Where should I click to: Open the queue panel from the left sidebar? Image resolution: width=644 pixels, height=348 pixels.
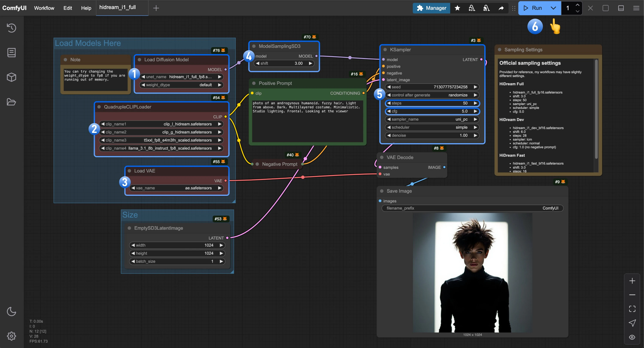11,52
